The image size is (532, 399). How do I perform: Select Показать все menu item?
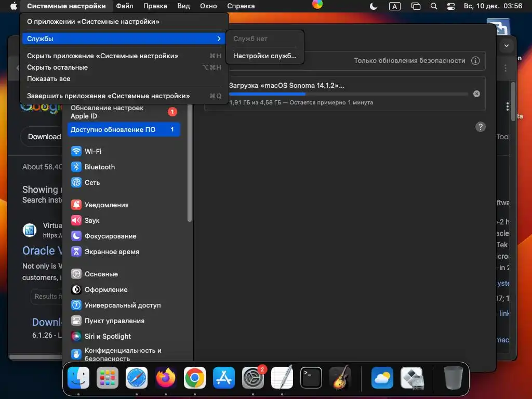[124, 79]
